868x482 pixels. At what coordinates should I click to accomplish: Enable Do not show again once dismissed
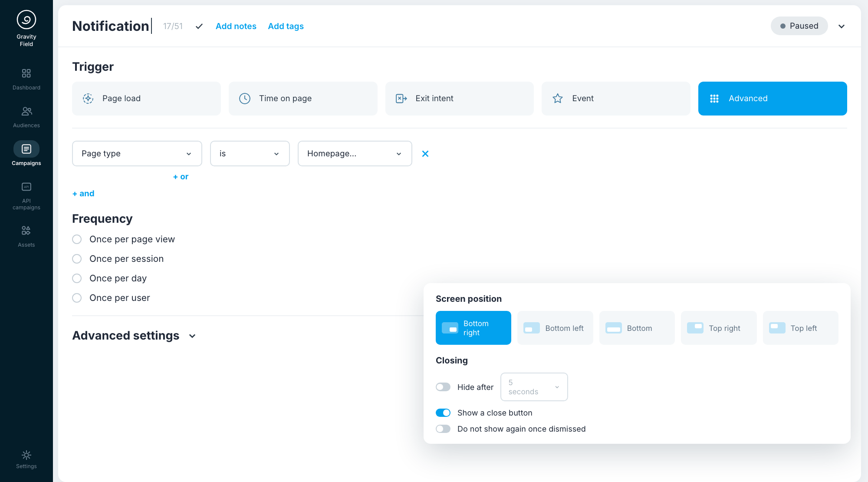click(x=443, y=429)
